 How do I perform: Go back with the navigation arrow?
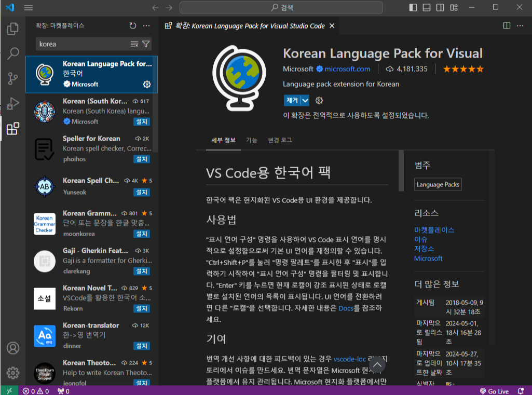point(155,7)
